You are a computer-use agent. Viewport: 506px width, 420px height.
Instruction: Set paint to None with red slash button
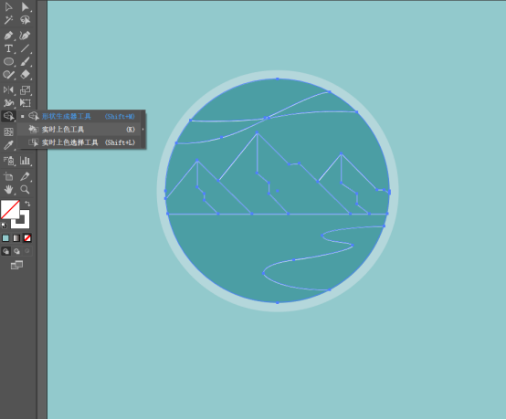tap(27, 238)
